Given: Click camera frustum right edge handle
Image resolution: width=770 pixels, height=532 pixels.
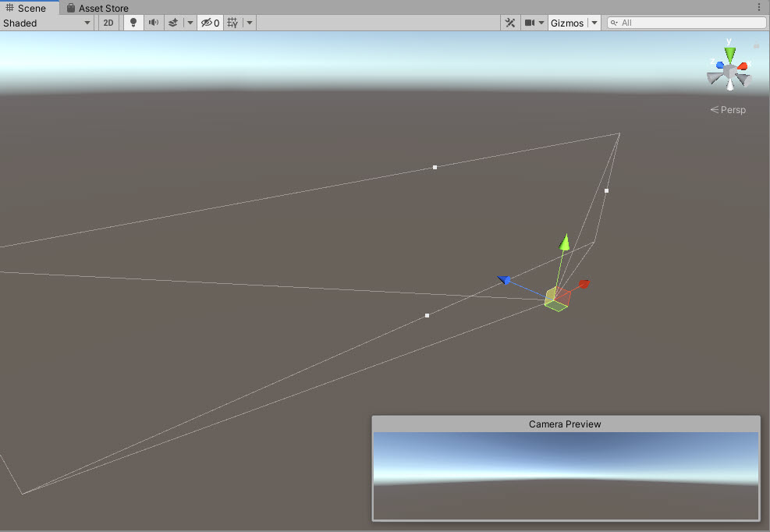Looking at the screenshot, I should [x=606, y=190].
